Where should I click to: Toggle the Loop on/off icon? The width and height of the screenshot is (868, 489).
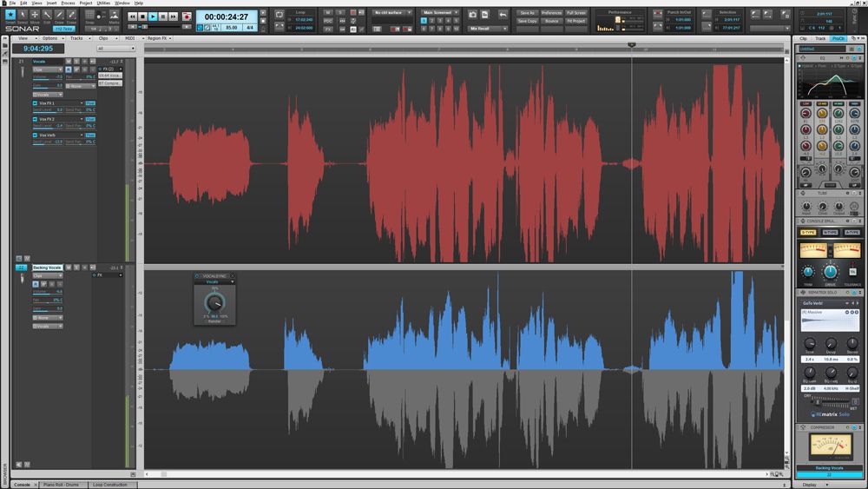point(279,15)
